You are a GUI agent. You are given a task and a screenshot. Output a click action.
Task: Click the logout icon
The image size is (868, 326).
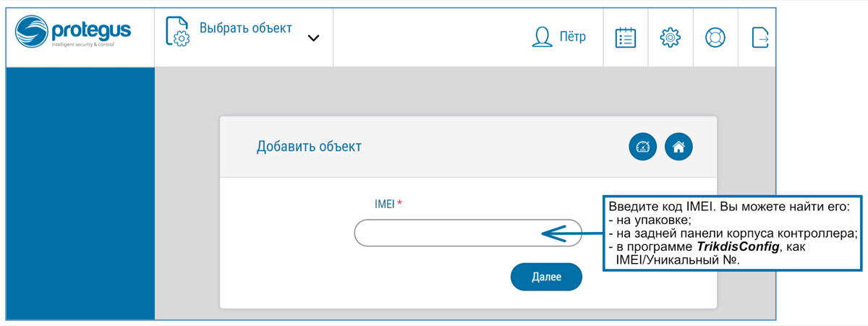(x=759, y=38)
